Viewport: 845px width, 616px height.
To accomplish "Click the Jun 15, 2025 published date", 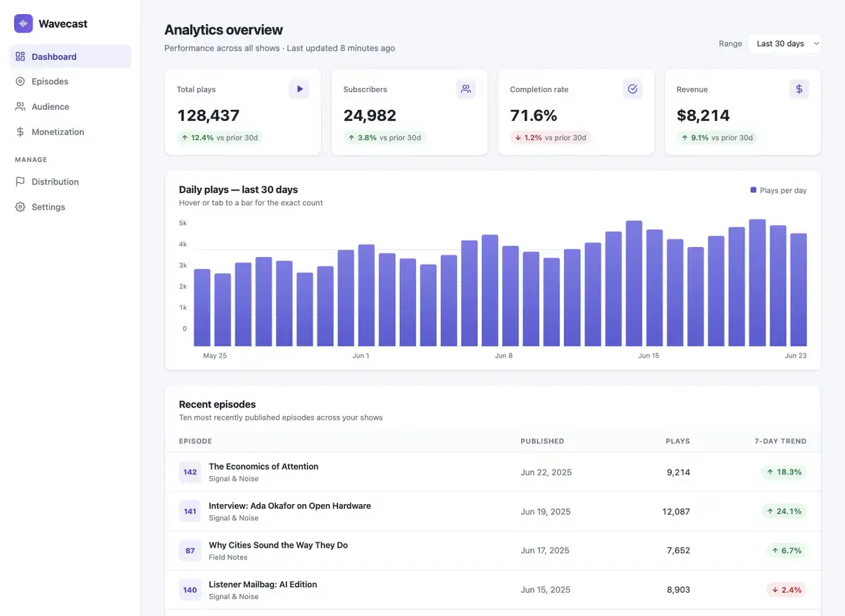I will tap(546, 590).
